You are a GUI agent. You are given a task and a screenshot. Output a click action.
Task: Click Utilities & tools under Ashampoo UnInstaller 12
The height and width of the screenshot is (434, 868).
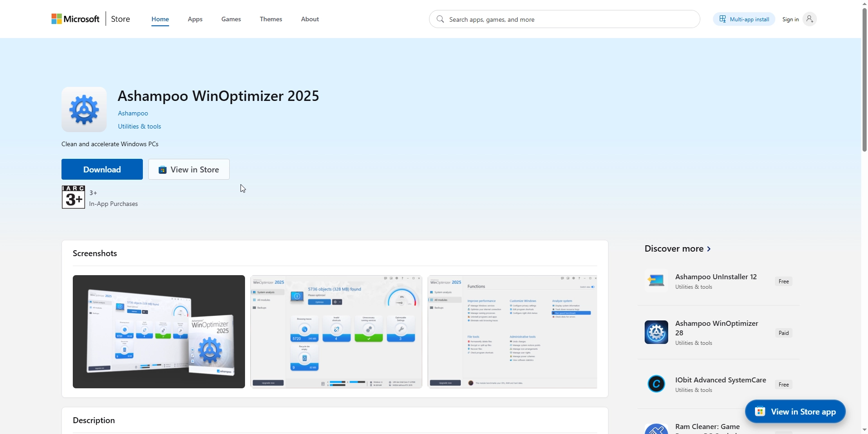(x=694, y=287)
